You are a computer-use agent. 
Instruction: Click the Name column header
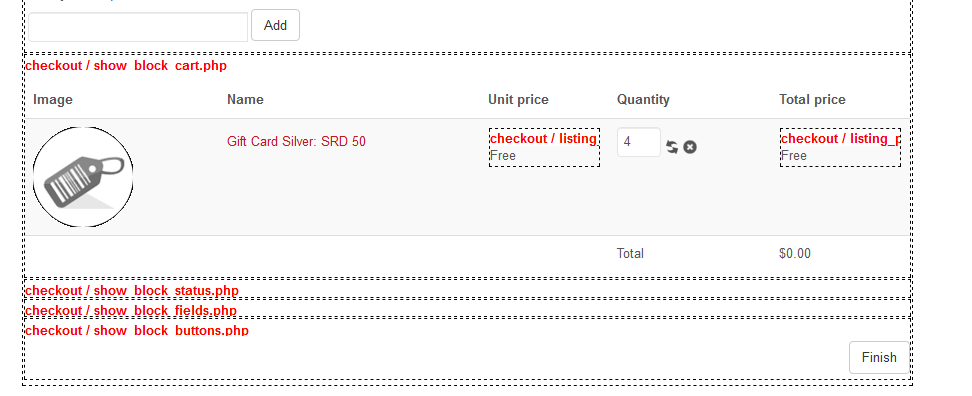tap(245, 100)
